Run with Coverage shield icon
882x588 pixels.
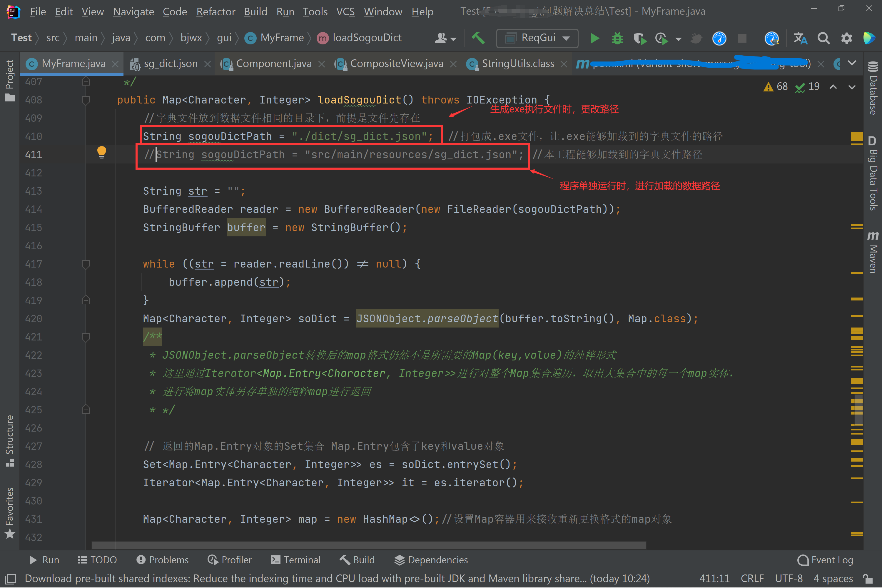(639, 38)
